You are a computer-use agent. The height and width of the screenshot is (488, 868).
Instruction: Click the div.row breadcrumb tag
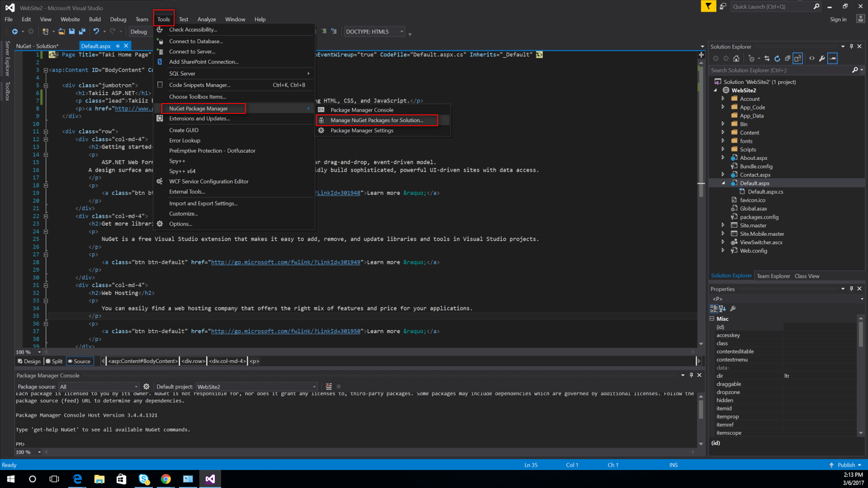click(193, 361)
